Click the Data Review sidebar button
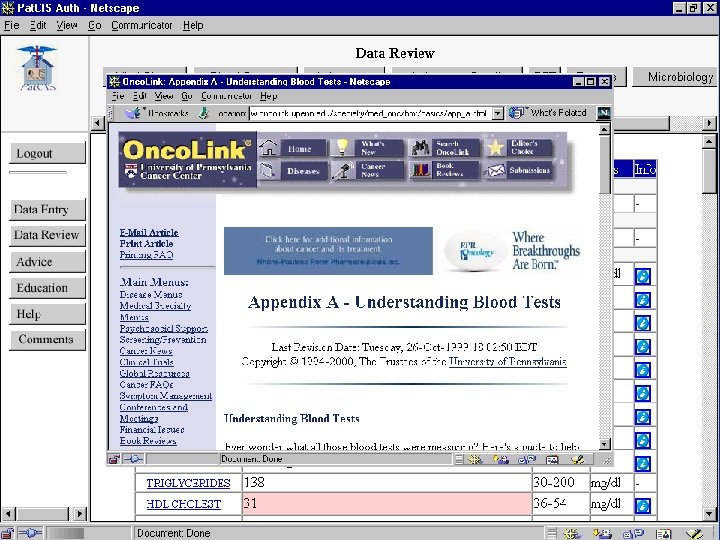 (x=47, y=235)
